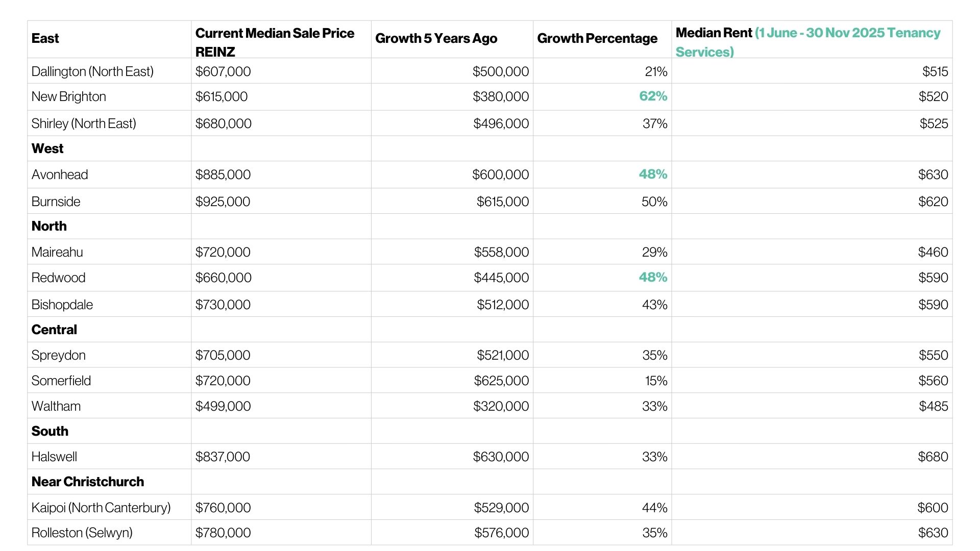This screenshot has height=551, width=980.
Task: Select Waltham's $499,000 sale price
Action: click(223, 406)
